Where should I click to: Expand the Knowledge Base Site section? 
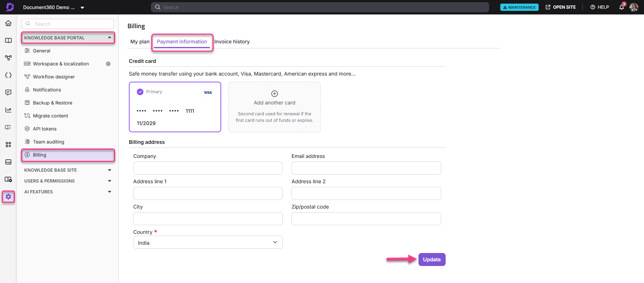pyautogui.click(x=68, y=170)
